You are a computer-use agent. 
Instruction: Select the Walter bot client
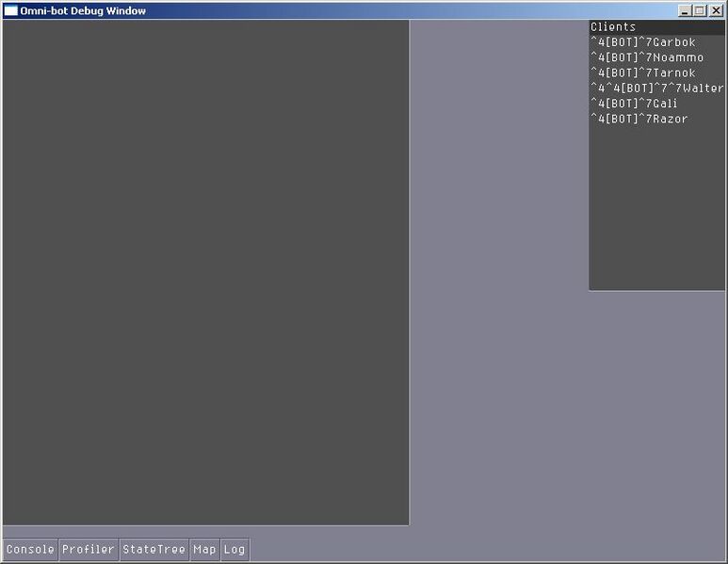[656, 89]
